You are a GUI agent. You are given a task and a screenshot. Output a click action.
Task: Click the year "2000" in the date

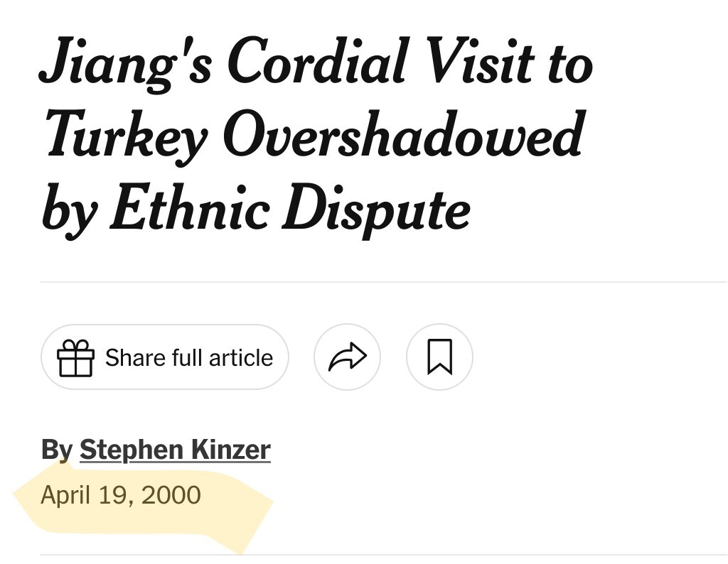tap(171, 494)
